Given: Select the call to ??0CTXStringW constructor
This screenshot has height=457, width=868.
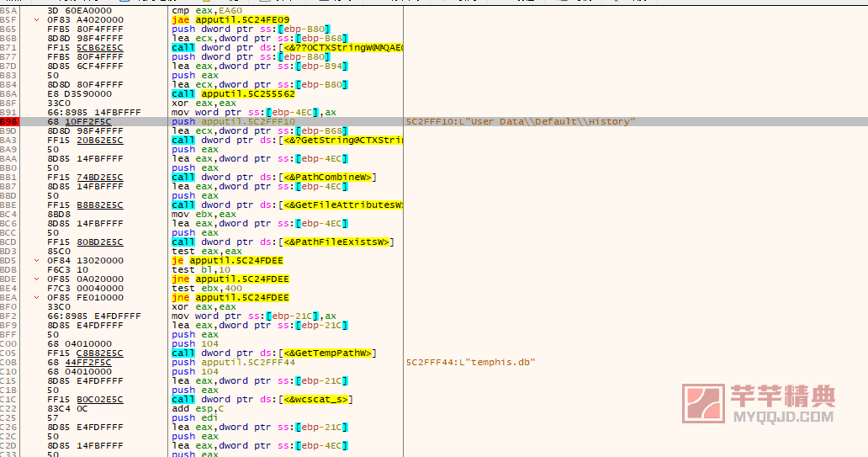Looking at the screenshot, I should click(x=287, y=48).
